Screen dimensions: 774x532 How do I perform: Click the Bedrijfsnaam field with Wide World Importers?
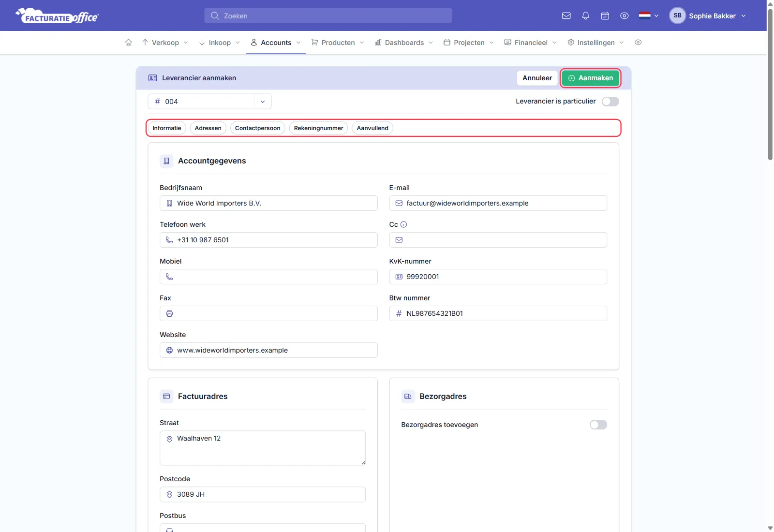point(268,203)
